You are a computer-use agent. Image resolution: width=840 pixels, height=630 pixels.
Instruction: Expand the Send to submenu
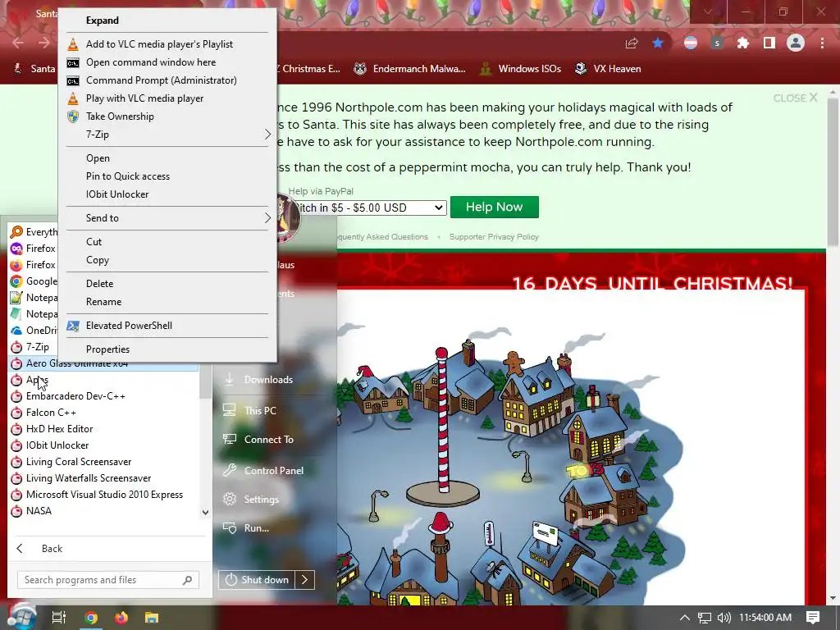167,218
